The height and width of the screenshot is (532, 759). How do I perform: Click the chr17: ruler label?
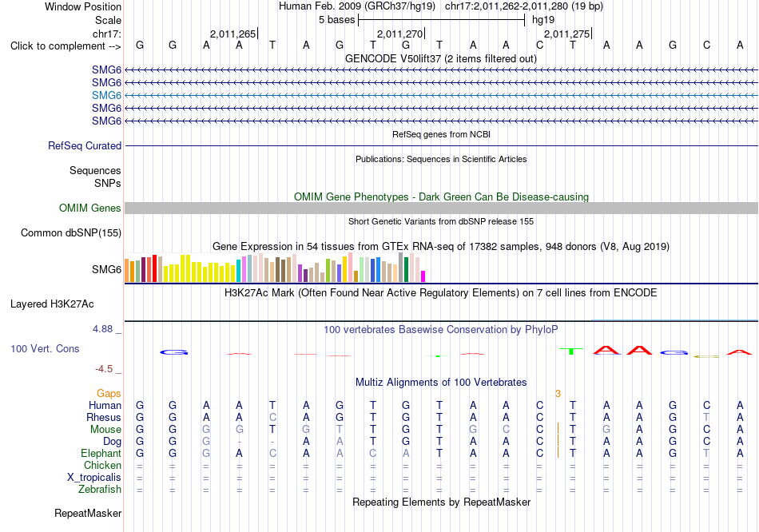click(x=106, y=34)
